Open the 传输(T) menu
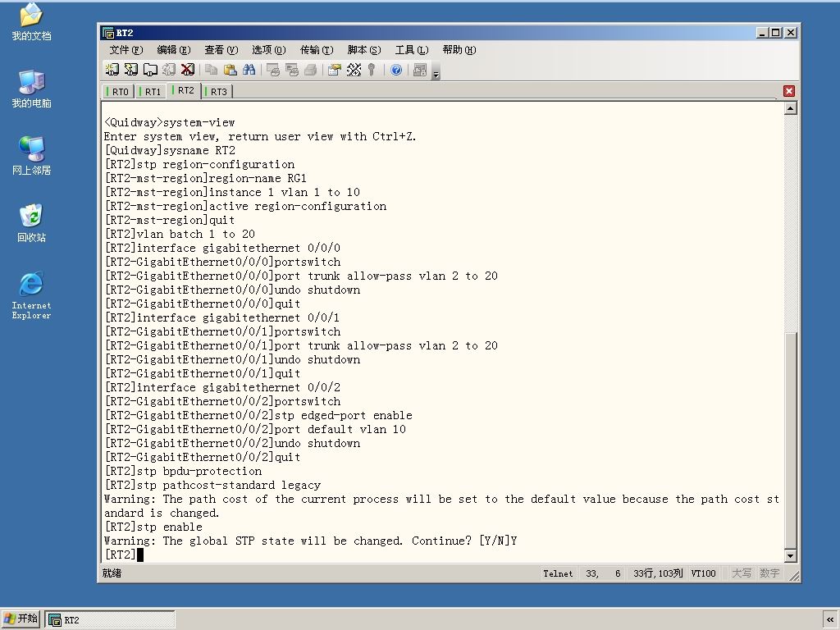This screenshot has width=840, height=630. (x=317, y=50)
